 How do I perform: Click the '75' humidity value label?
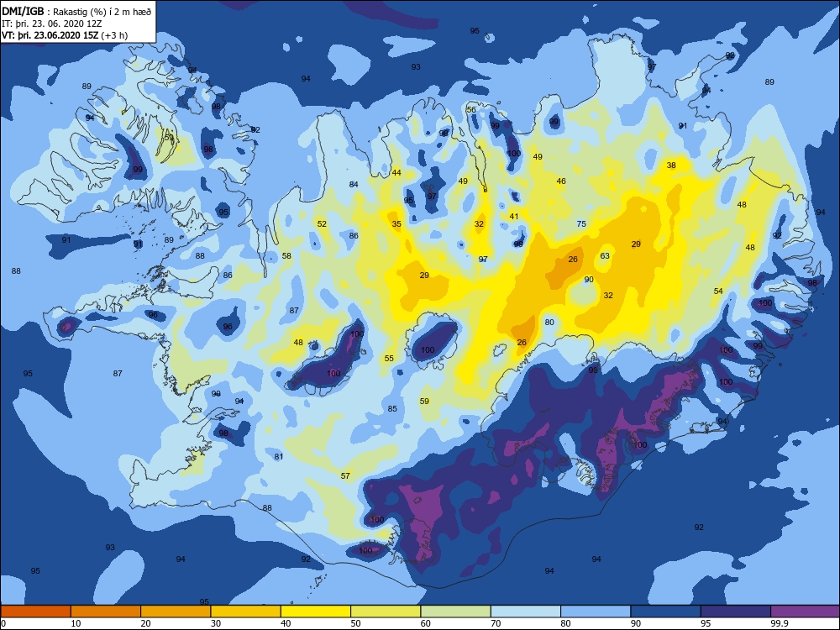(x=581, y=224)
